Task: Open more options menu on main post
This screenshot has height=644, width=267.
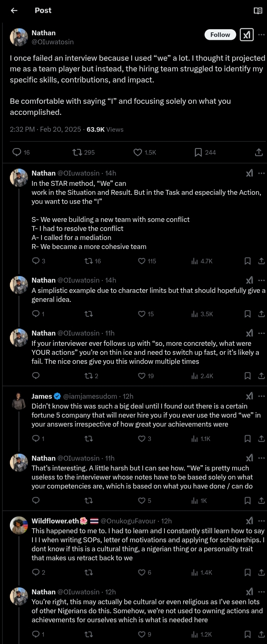Action: (261, 35)
